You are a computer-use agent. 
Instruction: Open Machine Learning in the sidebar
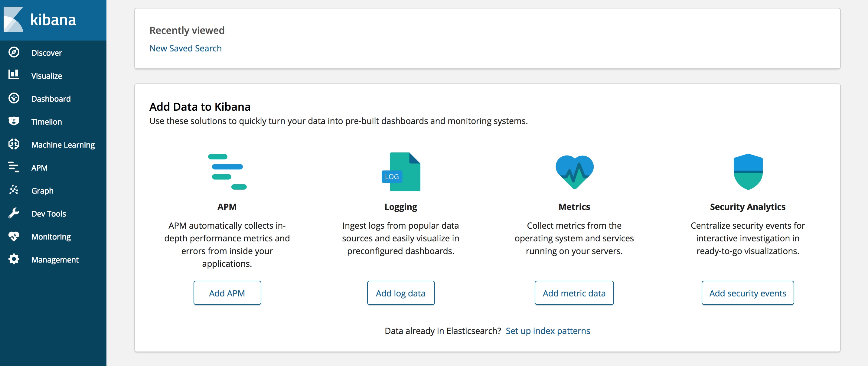tap(63, 145)
